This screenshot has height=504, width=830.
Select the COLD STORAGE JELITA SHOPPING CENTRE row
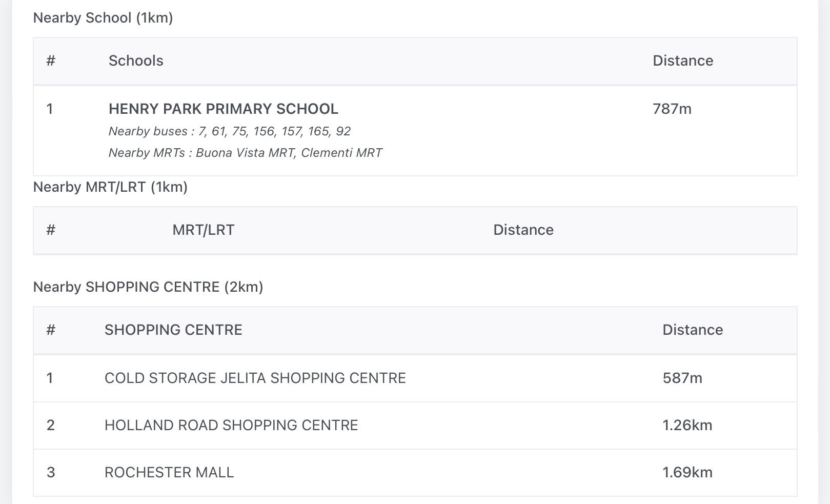click(x=255, y=378)
